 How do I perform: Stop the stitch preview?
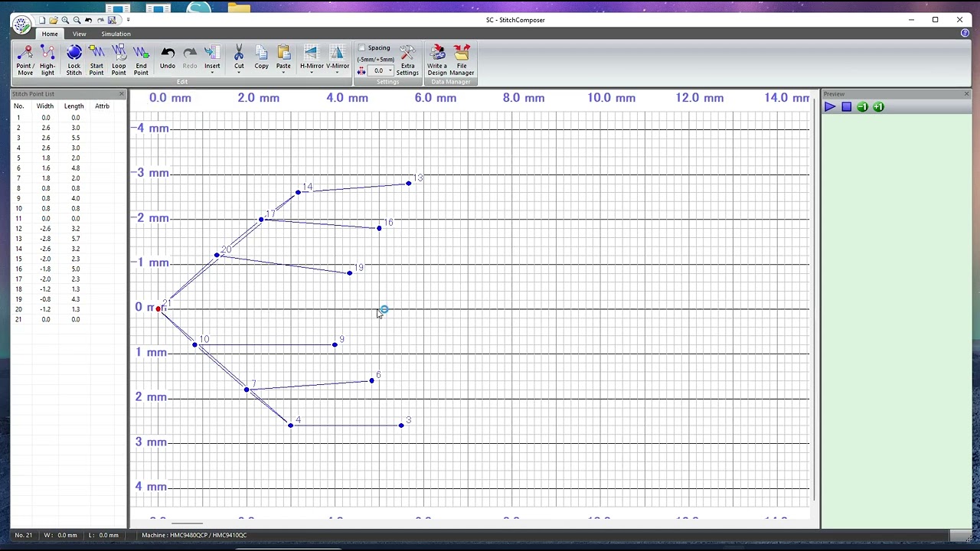click(x=846, y=107)
